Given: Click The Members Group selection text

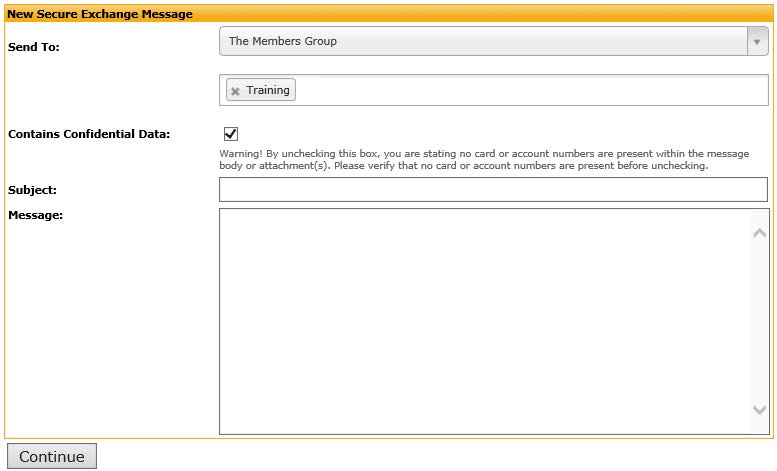Looking at the screenshot, I should coord(282,41).
